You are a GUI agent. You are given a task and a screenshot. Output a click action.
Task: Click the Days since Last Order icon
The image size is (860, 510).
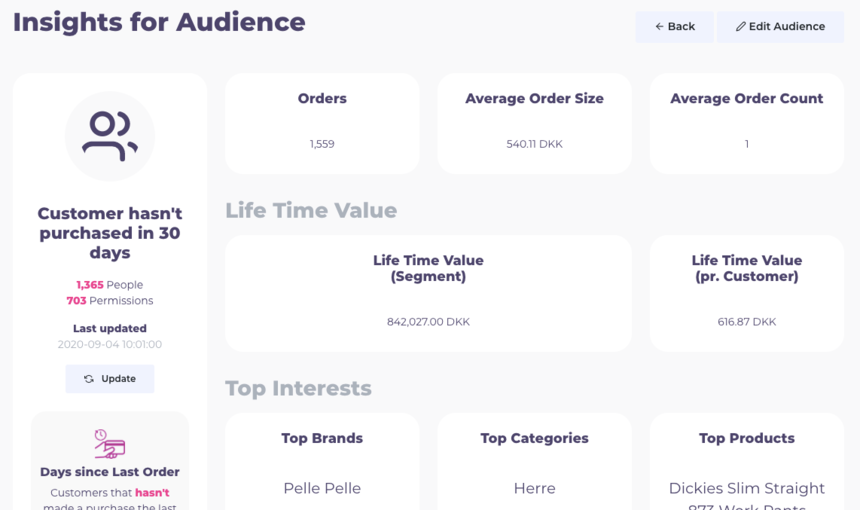pyautogui.click(x=110, y=443)
